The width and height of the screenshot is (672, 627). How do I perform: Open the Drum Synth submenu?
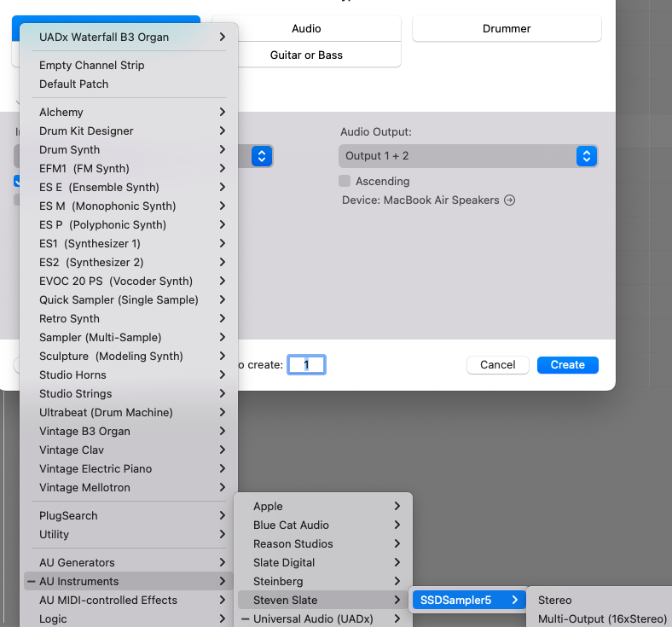tap(129, 150)
